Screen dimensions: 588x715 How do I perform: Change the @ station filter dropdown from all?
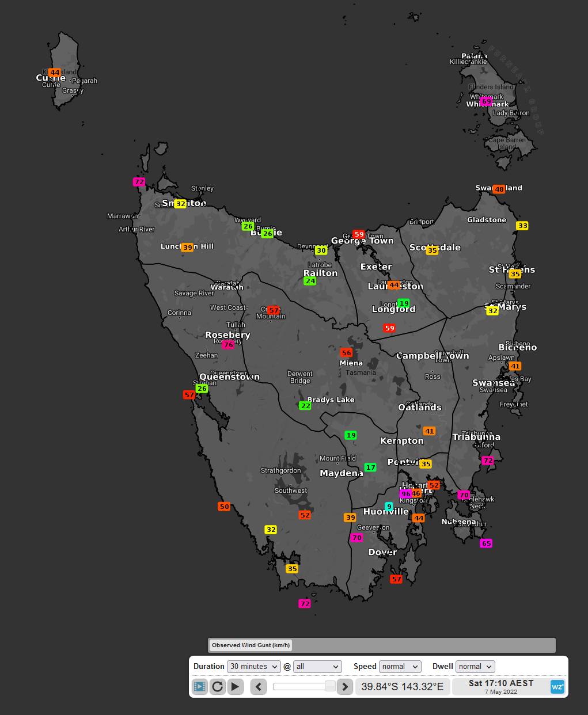pos(317,666)
